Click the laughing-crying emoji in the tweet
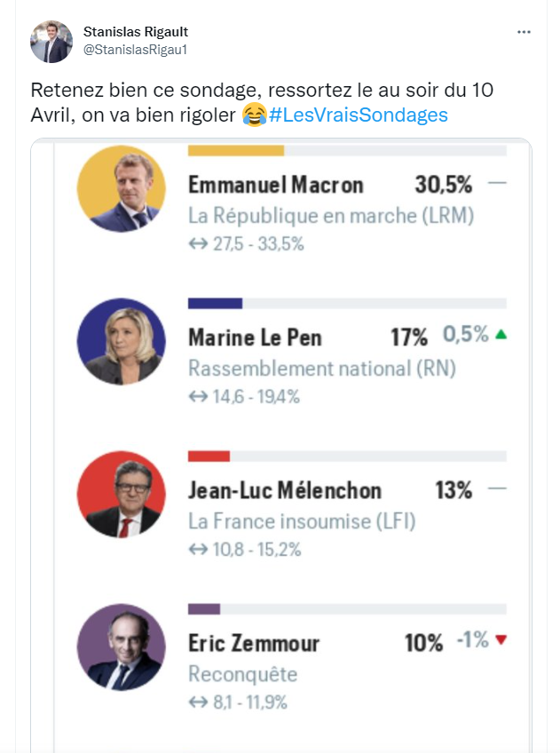 coord(253,115)
